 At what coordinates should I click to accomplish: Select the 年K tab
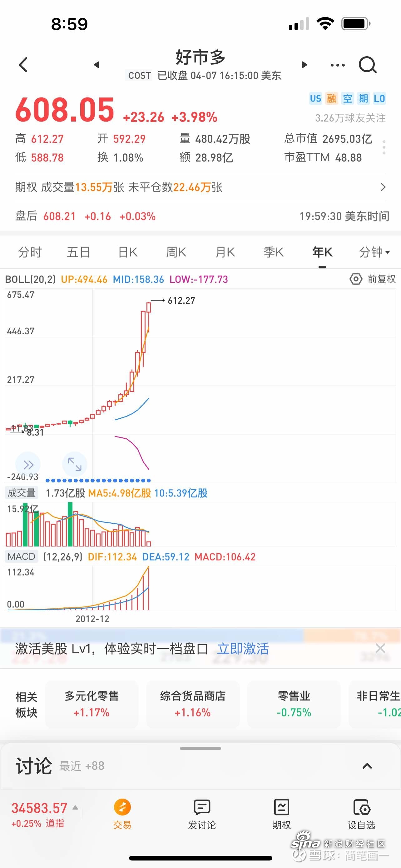(322, 252)
